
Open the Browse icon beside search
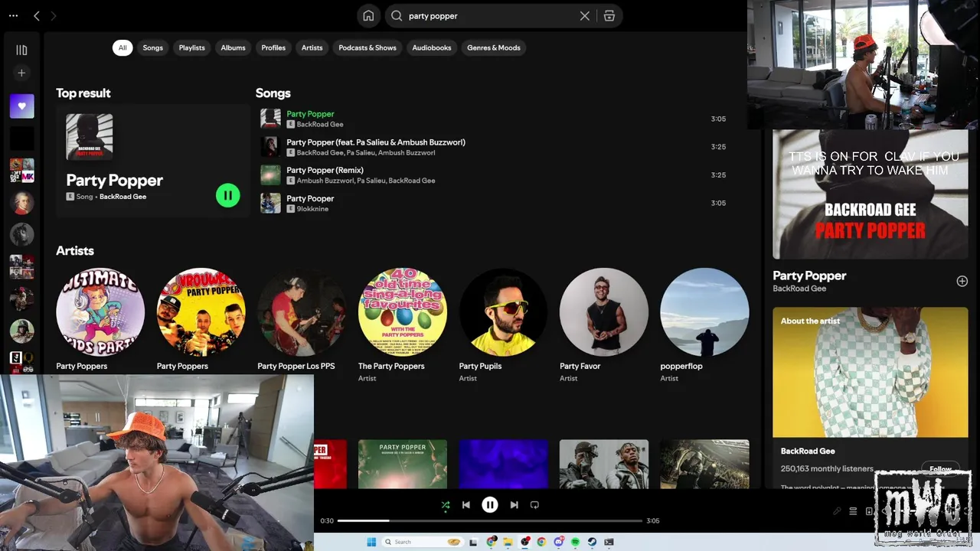coord(609,16)
